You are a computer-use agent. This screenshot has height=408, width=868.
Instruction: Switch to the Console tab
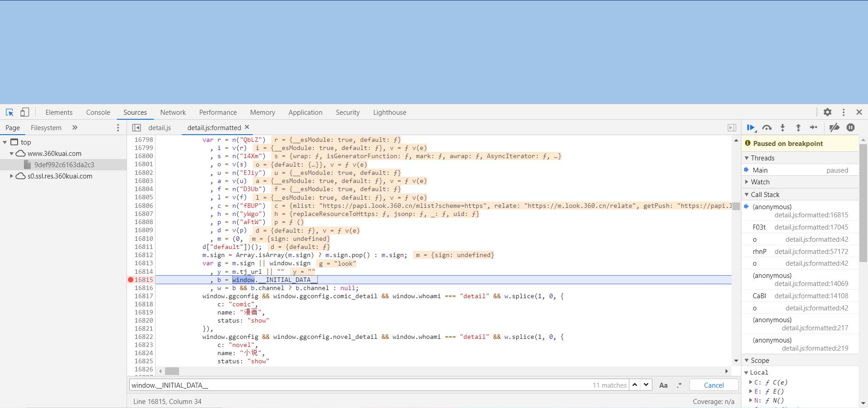(x=98, y=113)
